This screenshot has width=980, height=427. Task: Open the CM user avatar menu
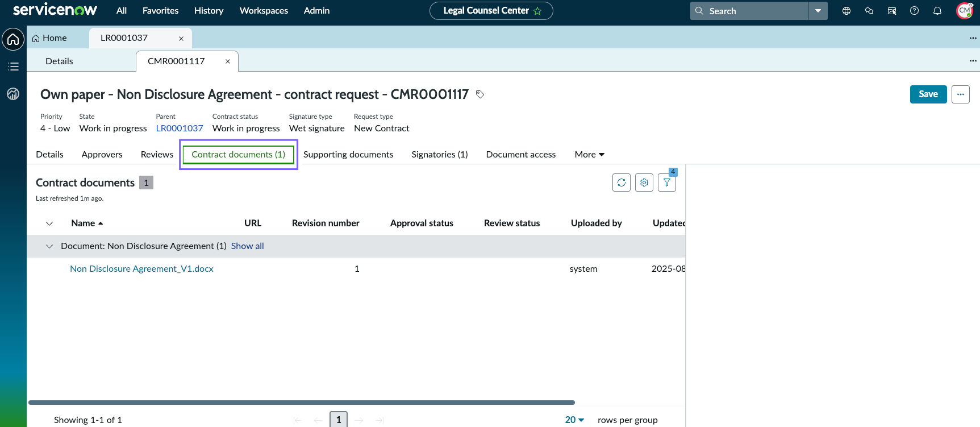(x=965, y=11)
